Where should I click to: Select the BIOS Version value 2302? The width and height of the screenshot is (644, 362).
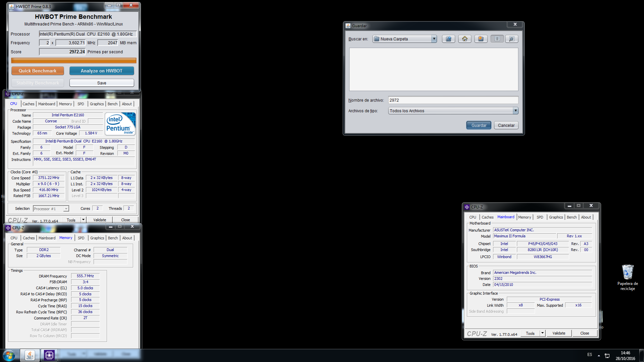tap(542, 279)
